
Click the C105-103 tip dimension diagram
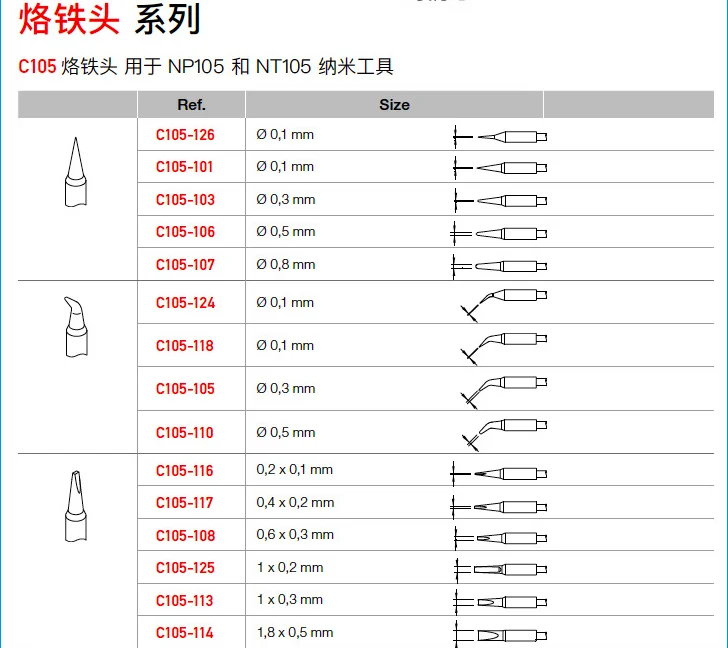[500, 201]
